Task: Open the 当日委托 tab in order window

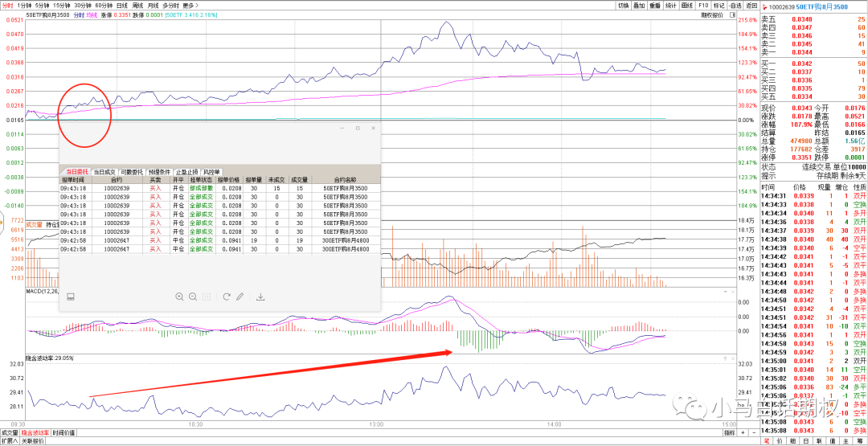Action: click(76, 172)
